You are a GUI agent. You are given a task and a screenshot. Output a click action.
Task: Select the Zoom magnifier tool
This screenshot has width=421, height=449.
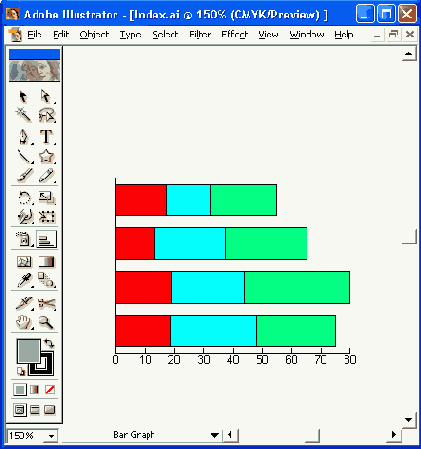pyautogui.click(x=46, y=322)
